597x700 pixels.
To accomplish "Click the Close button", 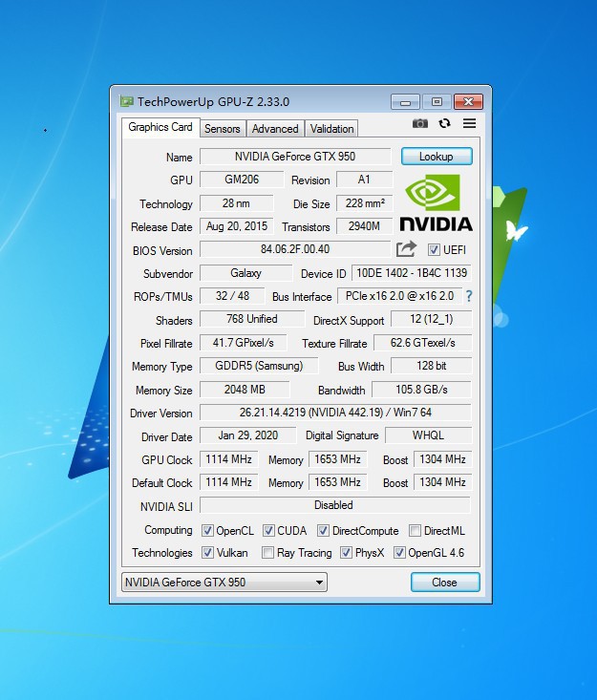I will pos(445,583).
